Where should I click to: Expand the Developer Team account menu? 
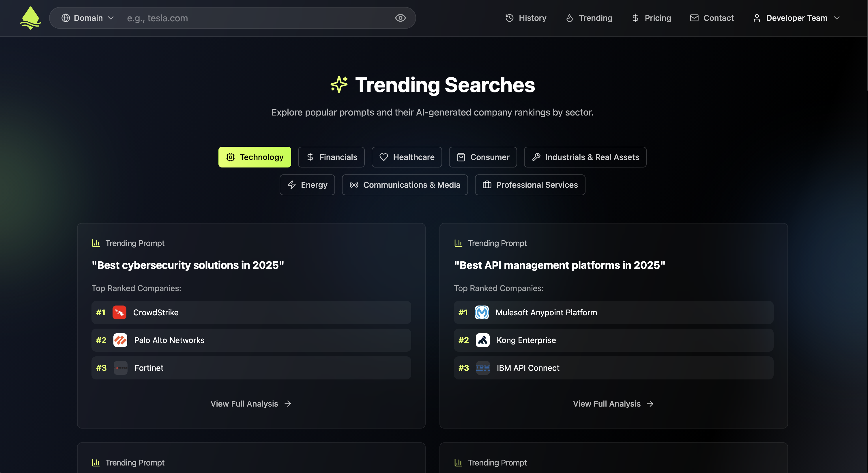(x=796, y=18)
